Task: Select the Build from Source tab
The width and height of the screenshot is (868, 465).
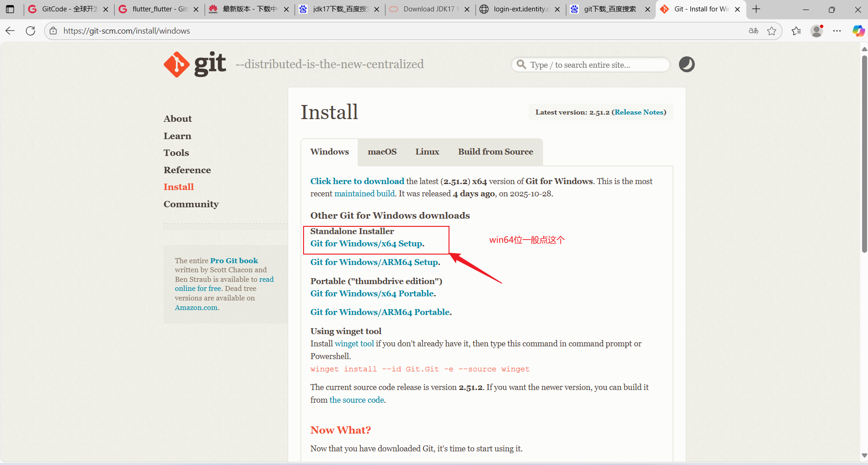Action: click(495, 152)
